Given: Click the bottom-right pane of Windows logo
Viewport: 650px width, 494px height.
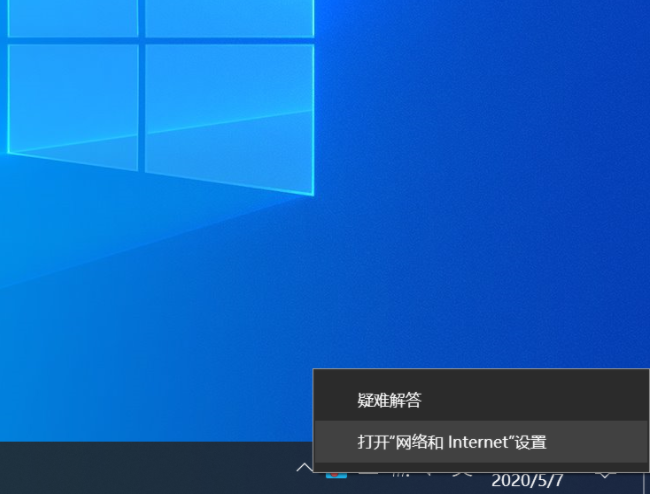Looking at the screenshot, I should pyautogui.click(x=228, y=115).
